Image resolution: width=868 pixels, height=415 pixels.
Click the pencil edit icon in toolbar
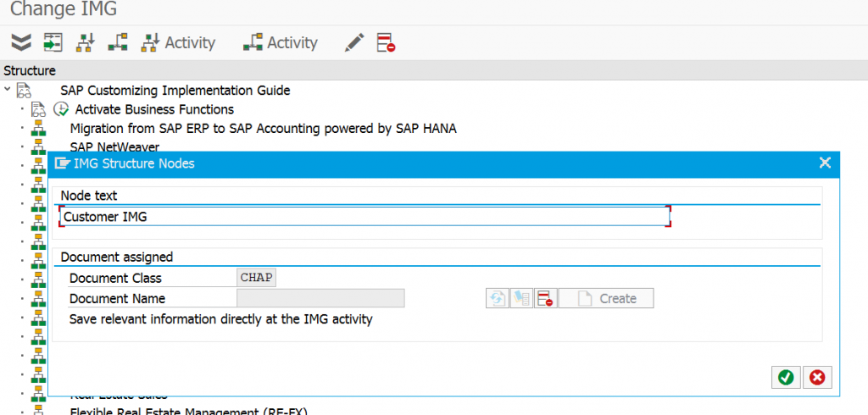(x=354, y=42)
